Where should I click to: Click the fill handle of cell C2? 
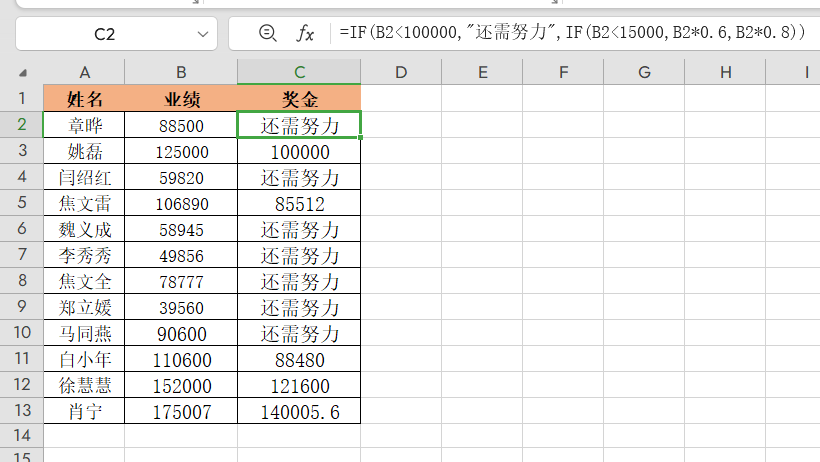[x=360, y=138]
